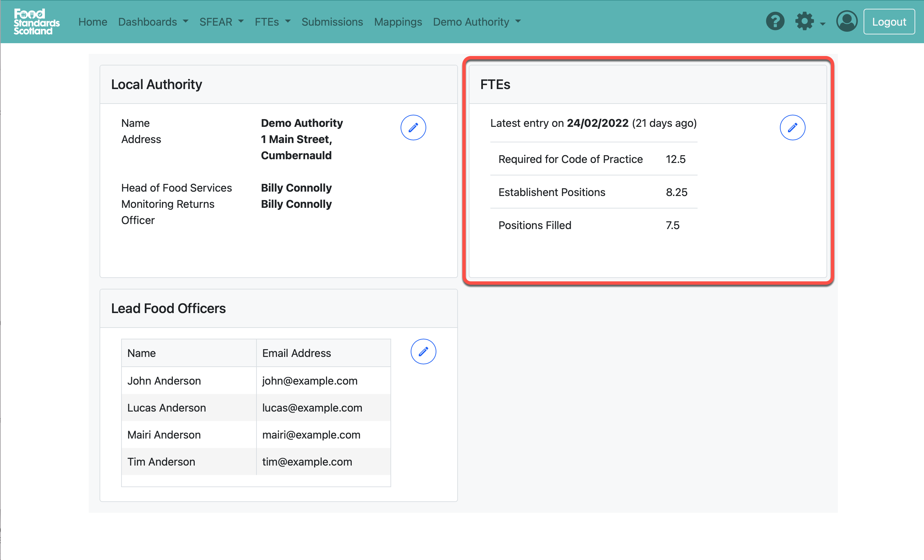Click the 12.5 FTE value
Image resolution: width=924 pixels, height=560 pixels.
point(675,159)
